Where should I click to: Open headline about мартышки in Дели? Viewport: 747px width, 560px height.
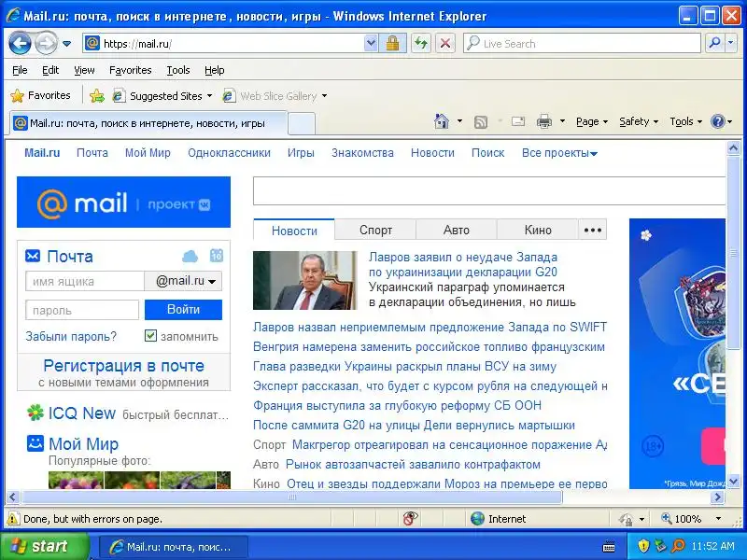(x=414, y=426)
